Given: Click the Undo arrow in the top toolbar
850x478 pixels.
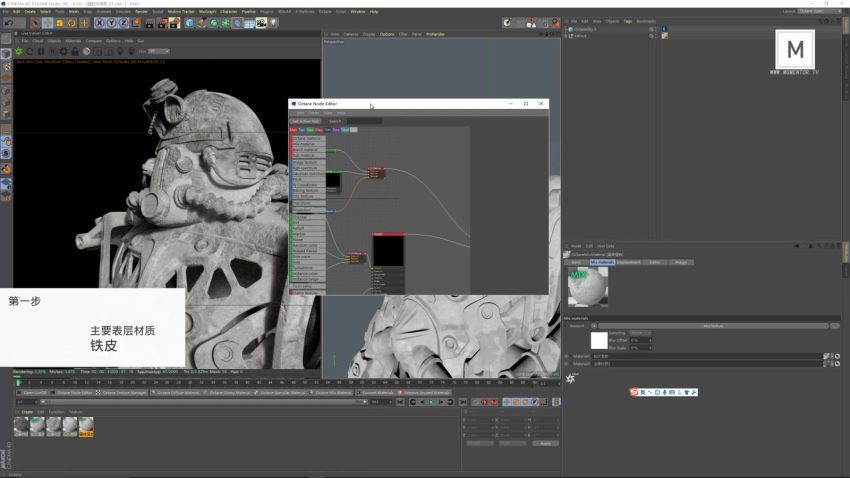Looking at the screenshot, I should 9,23.
